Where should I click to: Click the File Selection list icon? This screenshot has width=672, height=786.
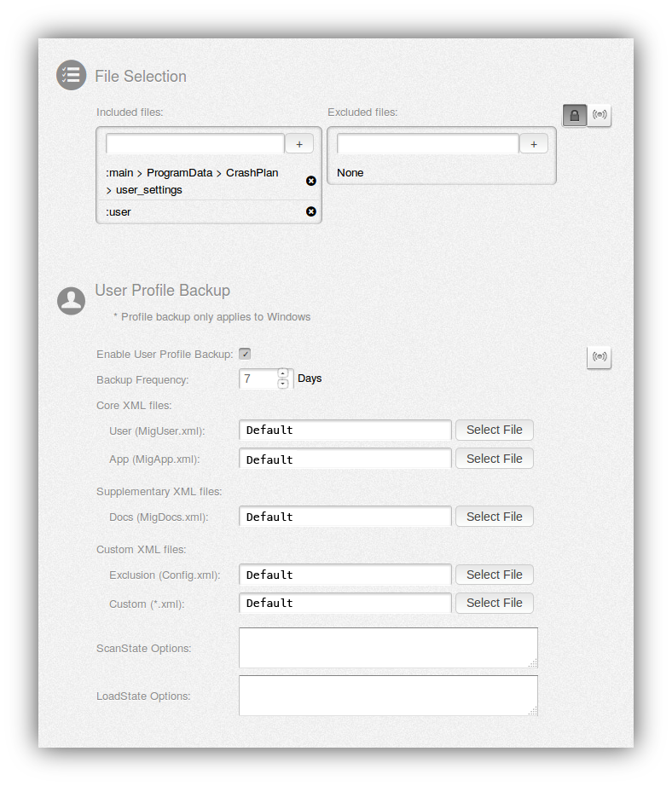tap(71, 75)
